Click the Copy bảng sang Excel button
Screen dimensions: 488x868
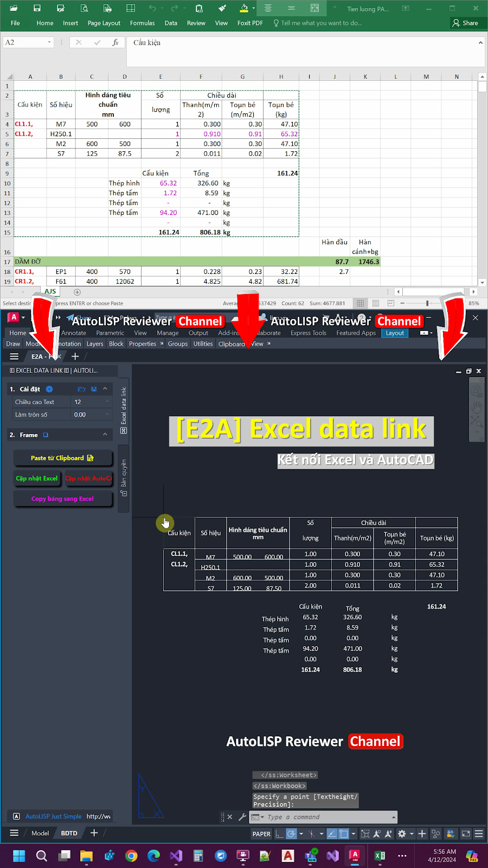point(63,499)
